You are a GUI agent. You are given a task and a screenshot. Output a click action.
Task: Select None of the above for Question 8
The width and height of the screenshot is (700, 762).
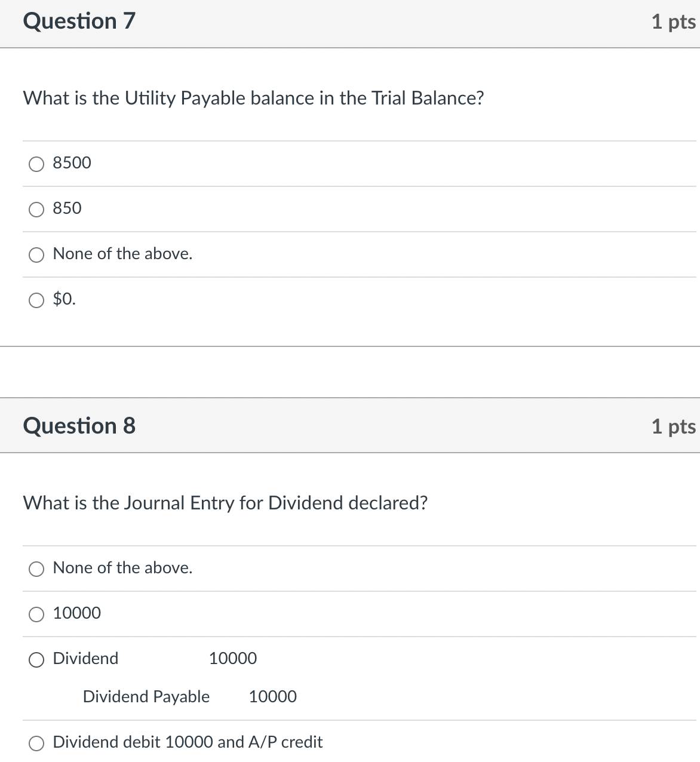pos(36,569)
